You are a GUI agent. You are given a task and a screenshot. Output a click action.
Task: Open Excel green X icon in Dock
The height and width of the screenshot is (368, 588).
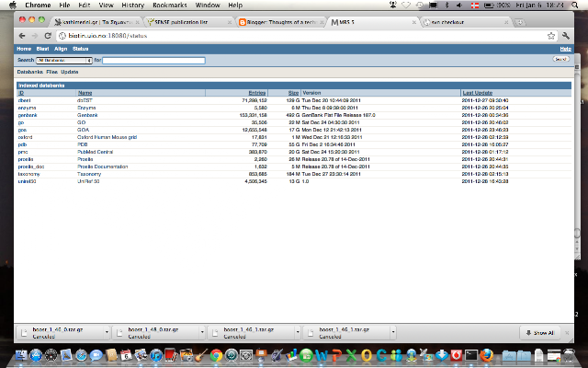coord(351,355)
